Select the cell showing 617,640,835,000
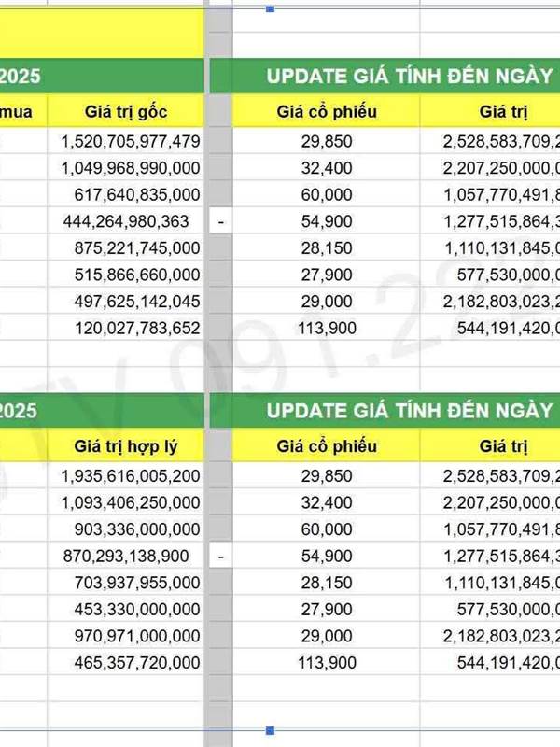Screen dimensions: 560x747 136,195
